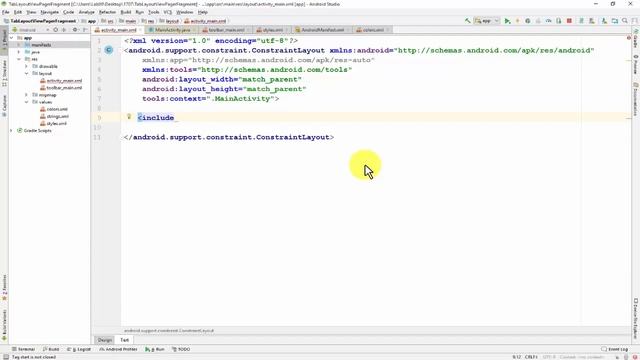Open the app run configuration dropdown
The image size is (640, 360).
coord(487,21)
